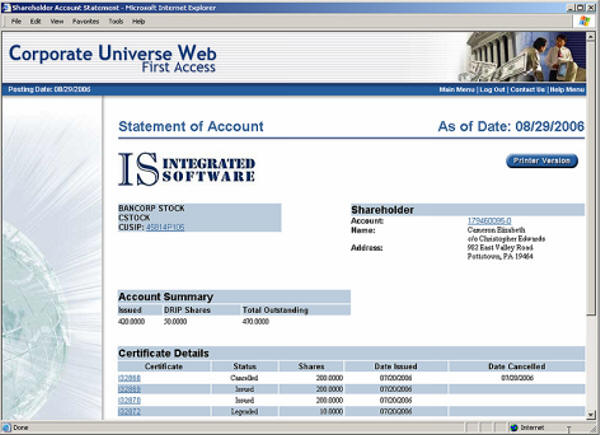The width and height of the screenshot is (600, 435).
Task: Click the BANCORP STOCK text
Action: click(x=152, y=208)
